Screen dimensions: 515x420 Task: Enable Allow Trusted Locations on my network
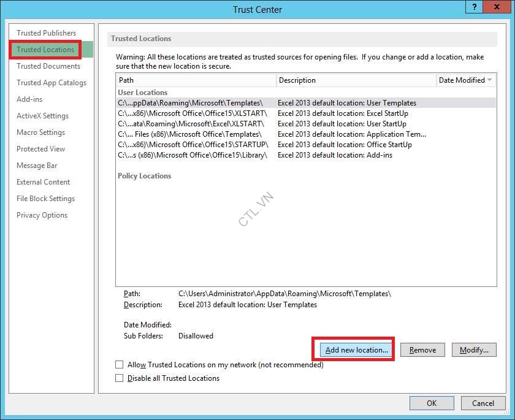[119, 364]
